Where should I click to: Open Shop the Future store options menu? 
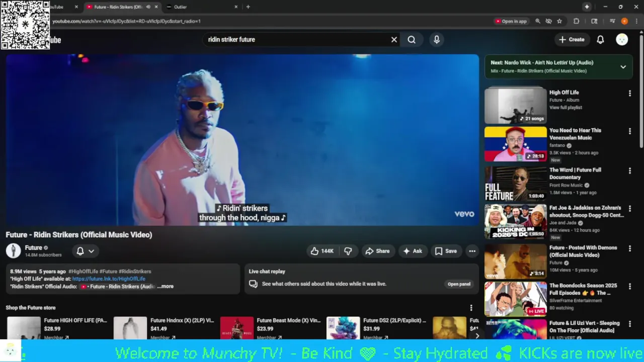471,308
